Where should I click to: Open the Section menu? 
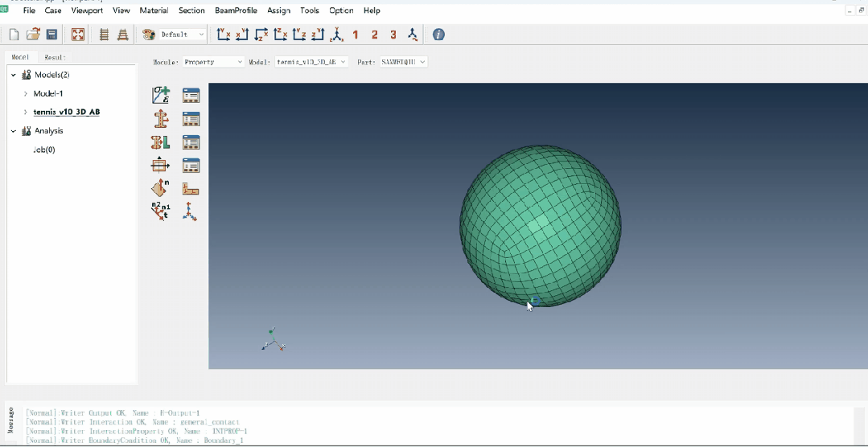pos(191,10)
